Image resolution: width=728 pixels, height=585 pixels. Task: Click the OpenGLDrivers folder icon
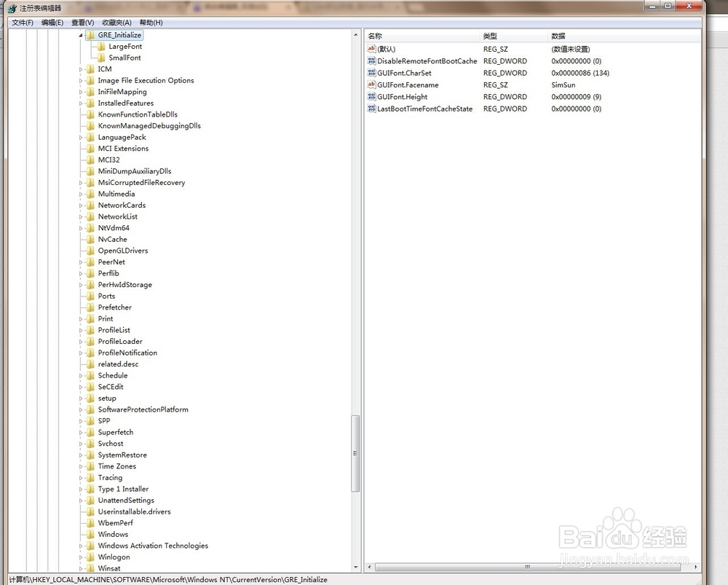[90, 251]
